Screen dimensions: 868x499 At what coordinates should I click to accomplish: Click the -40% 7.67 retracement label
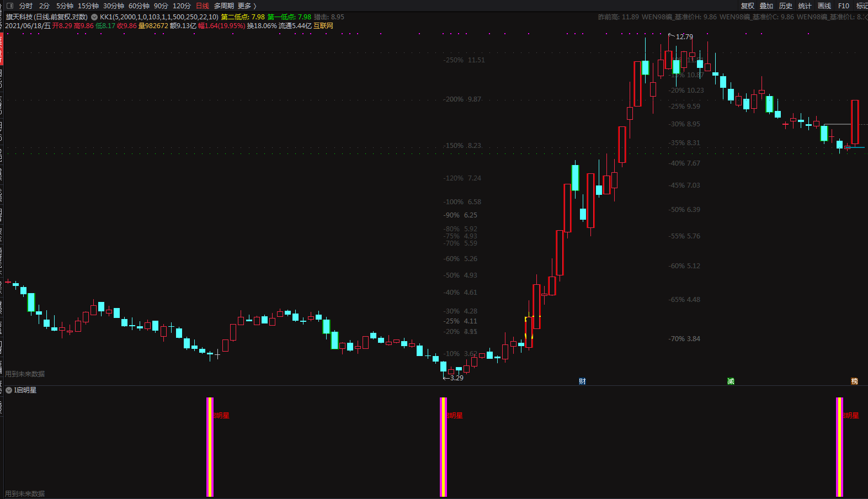(x=684, y=163)
